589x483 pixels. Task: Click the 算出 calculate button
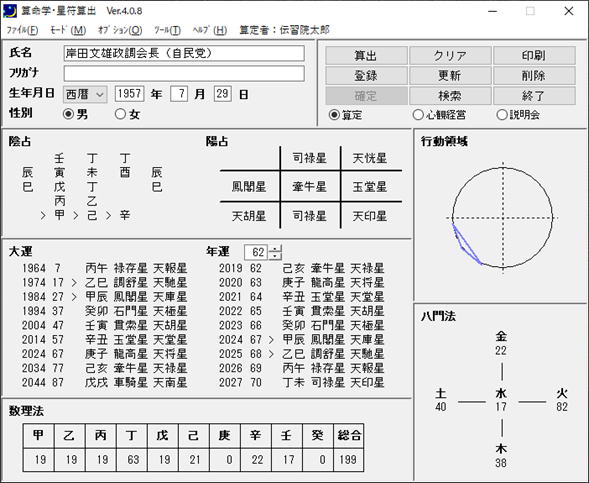[x=366, y=56]
